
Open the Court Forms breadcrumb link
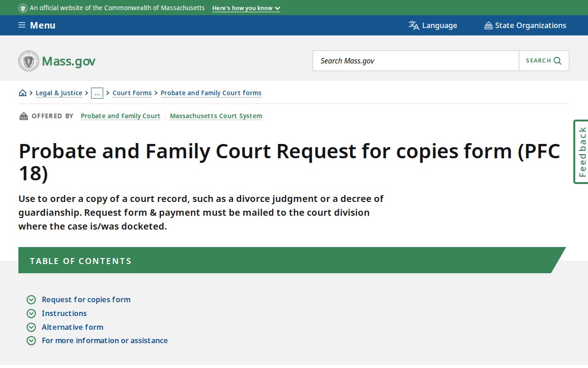tap(132, 93)
